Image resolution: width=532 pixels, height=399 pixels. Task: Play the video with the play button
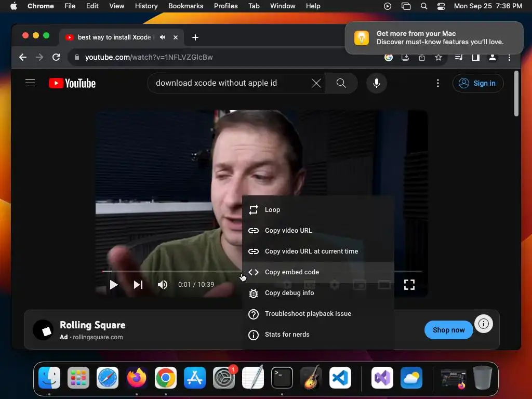(x=114, y=285)
